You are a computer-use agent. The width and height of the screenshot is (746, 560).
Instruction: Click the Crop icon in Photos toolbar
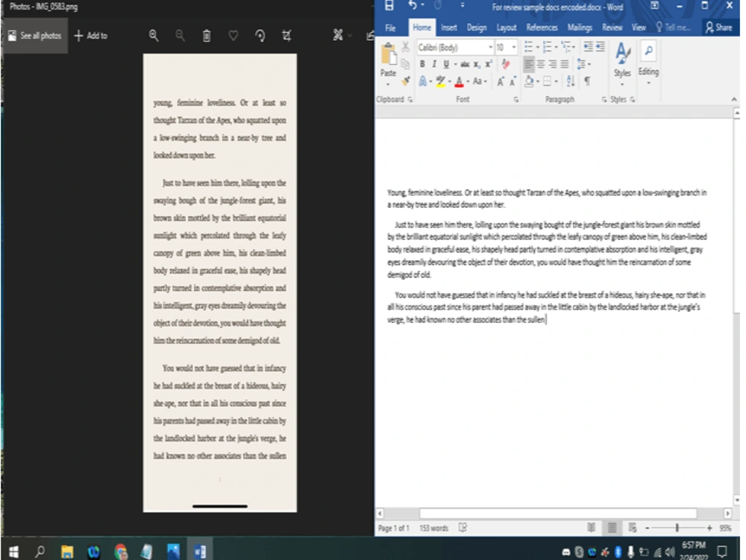tap(286, 36)
